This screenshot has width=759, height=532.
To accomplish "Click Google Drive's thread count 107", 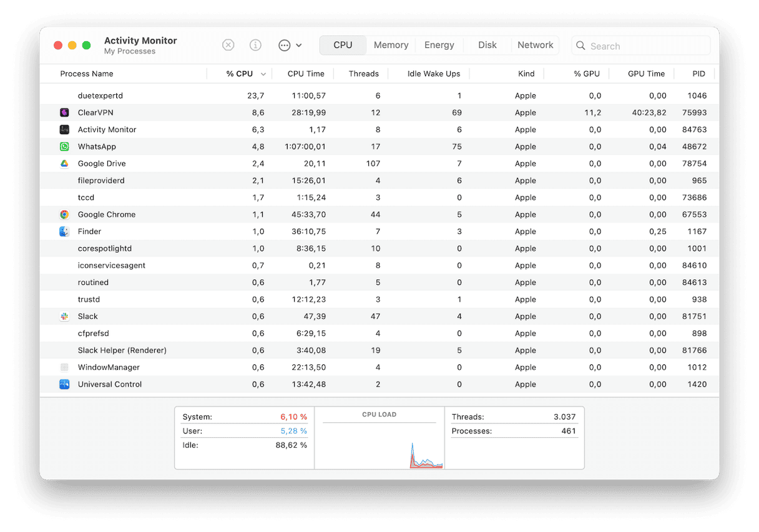I will pos(373,163).
